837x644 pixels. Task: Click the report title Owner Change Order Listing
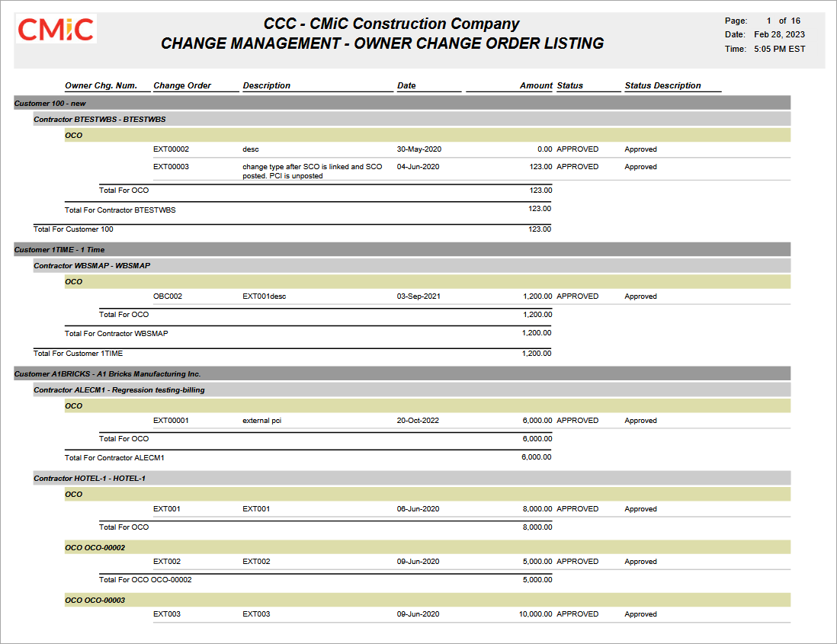pos(382,43)
